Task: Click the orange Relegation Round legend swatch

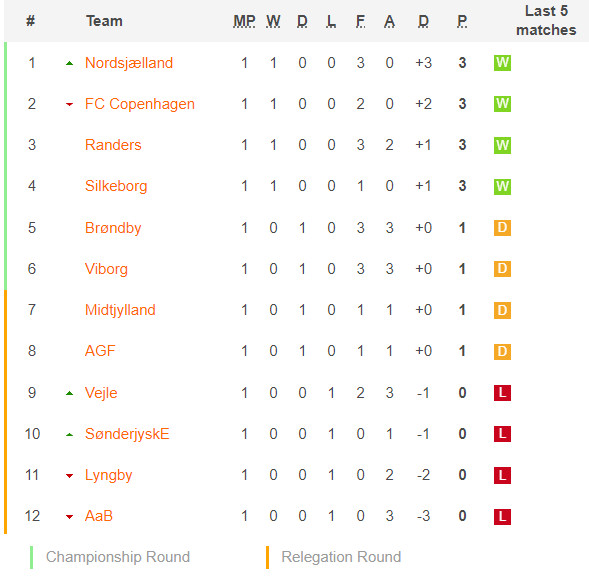Action: (x=267, y=558)
